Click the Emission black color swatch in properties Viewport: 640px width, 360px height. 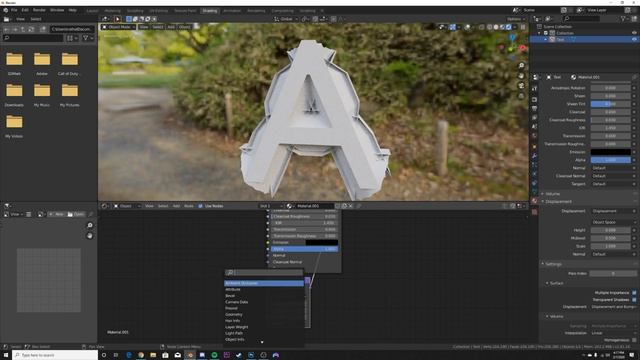click(611, 152)
